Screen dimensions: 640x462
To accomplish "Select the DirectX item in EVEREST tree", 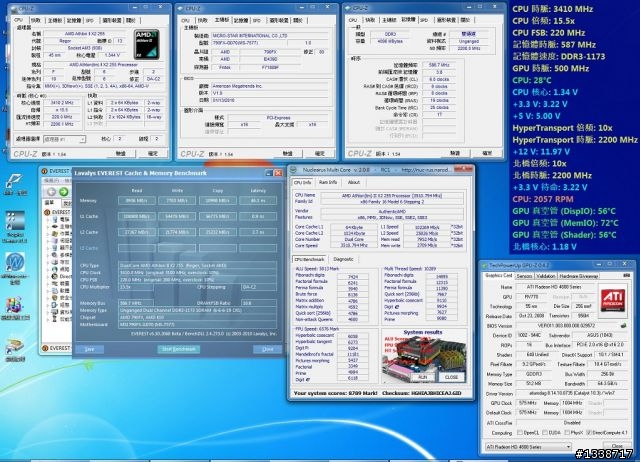I will (x=64, y=277).
